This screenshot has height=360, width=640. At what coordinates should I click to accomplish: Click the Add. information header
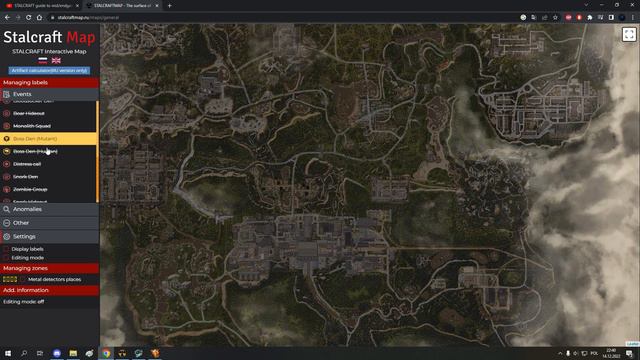click(49, 290)
